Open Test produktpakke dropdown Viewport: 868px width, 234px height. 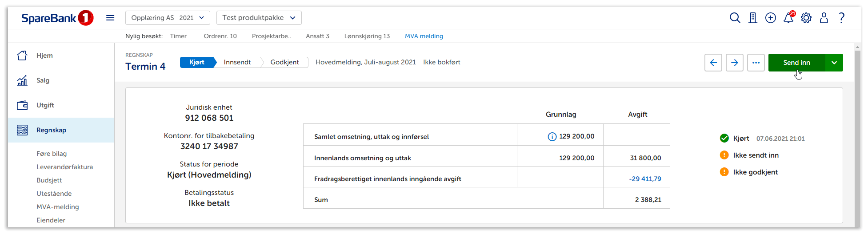(x=259, y=18)
